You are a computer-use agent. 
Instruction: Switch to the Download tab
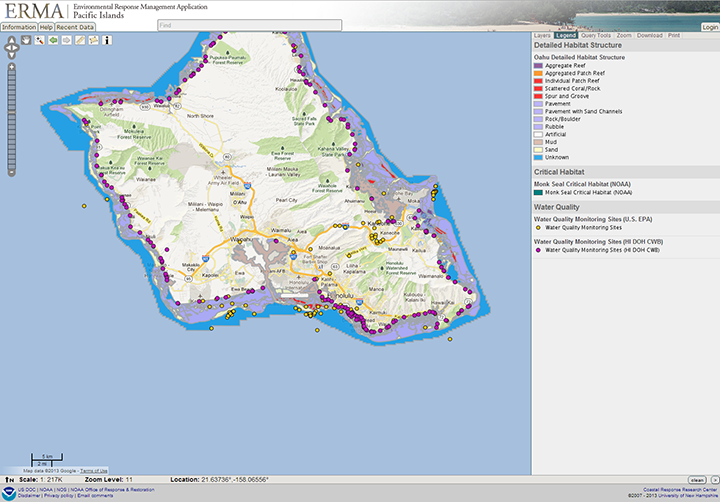pos(650,35)
